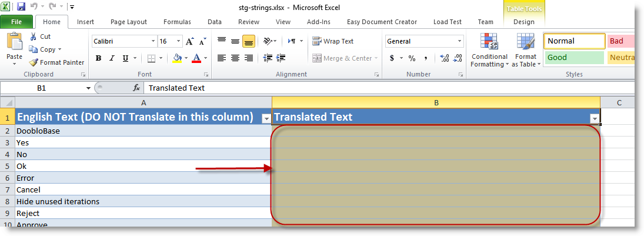This screenshot has height=236, width=644.
Task: Apply cell borders icon
Action: 152,58
